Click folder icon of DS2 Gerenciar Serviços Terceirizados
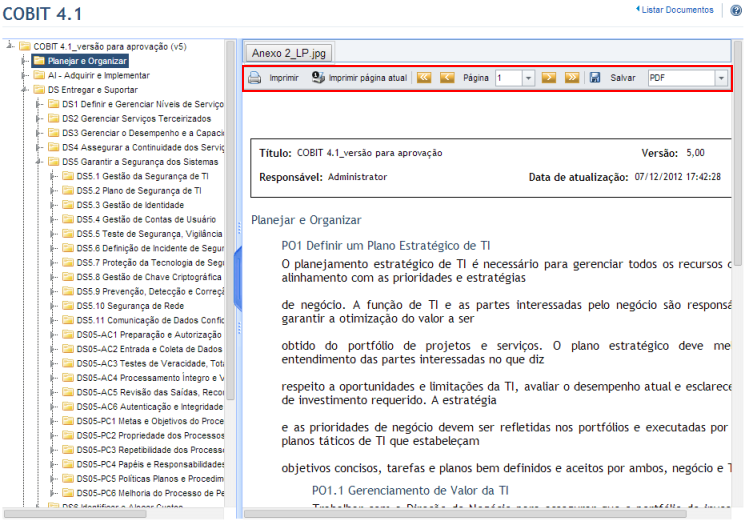The height and width of the screenshot is (521, 745). click(x=54, y=118)
